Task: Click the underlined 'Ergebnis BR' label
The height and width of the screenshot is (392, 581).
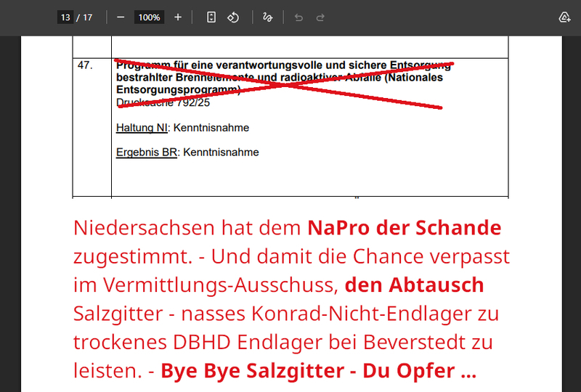Action: pos(146,152)
